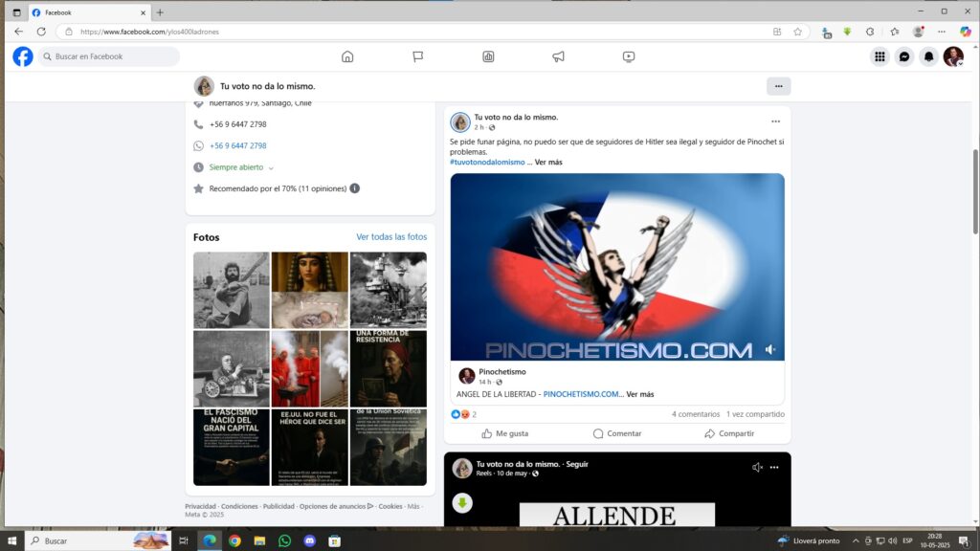980x551 pixels.
Task: Share the post with Compartir
Action: [729, 433]
